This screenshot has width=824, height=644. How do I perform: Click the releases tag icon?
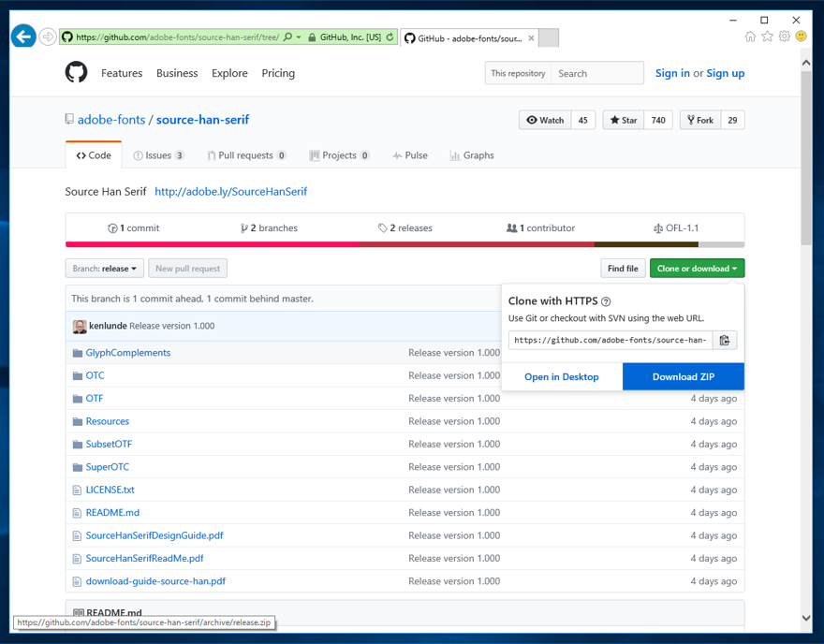[383, 228]
